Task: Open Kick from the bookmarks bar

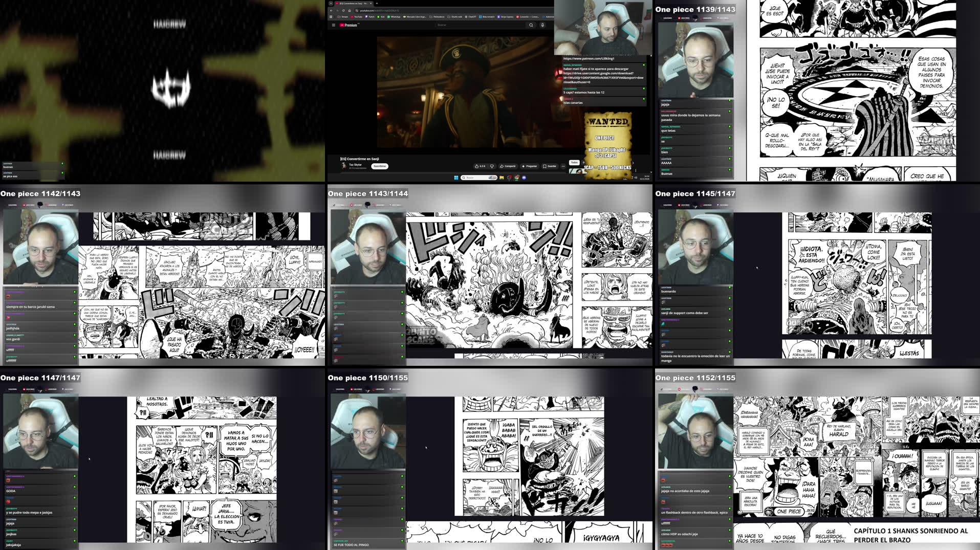Action: (381, 16)
